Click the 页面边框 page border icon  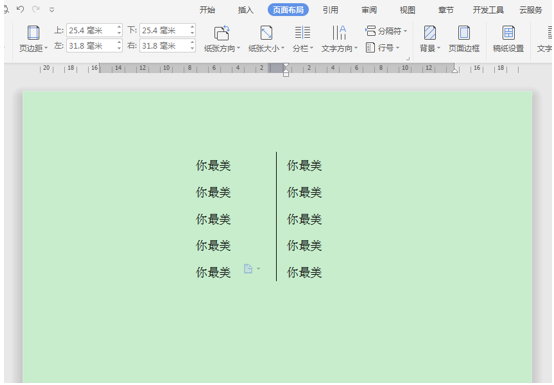point(464,33)
